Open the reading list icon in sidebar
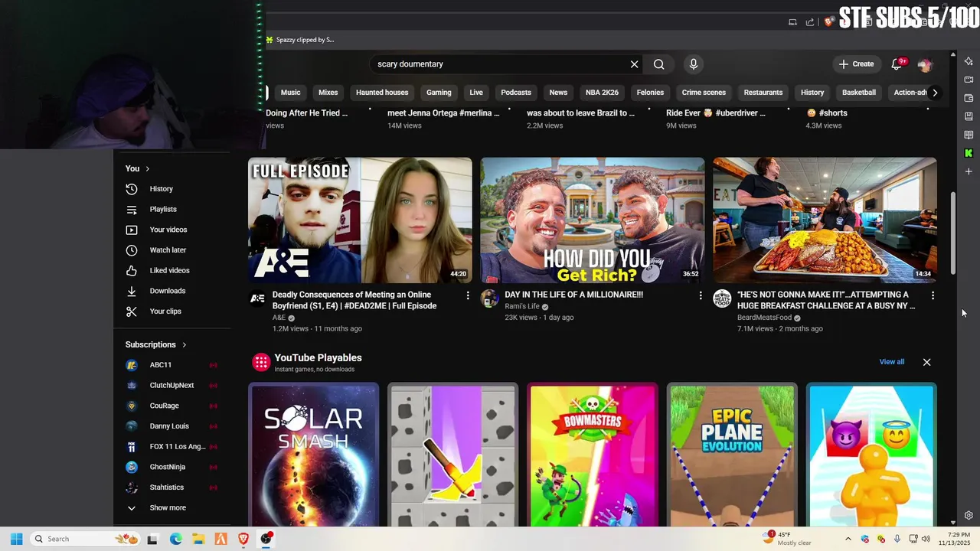This screenshot has width=980, height=551. click(x=969, y=135)
